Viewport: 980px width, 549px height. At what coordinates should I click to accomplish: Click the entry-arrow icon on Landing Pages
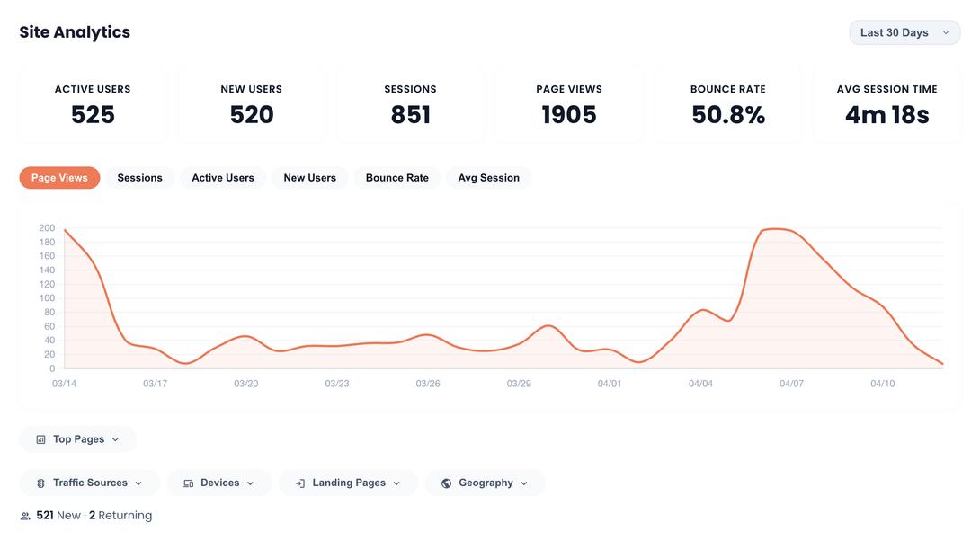300,483
